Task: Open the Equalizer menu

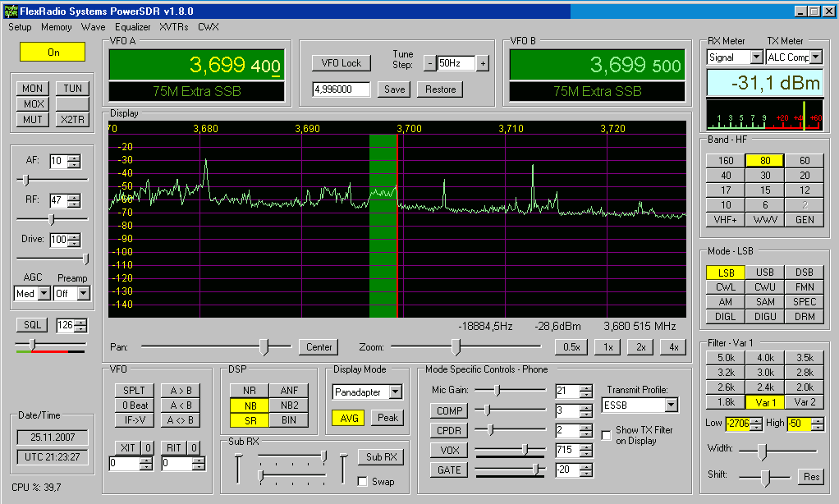Action: tap(132, 26)
